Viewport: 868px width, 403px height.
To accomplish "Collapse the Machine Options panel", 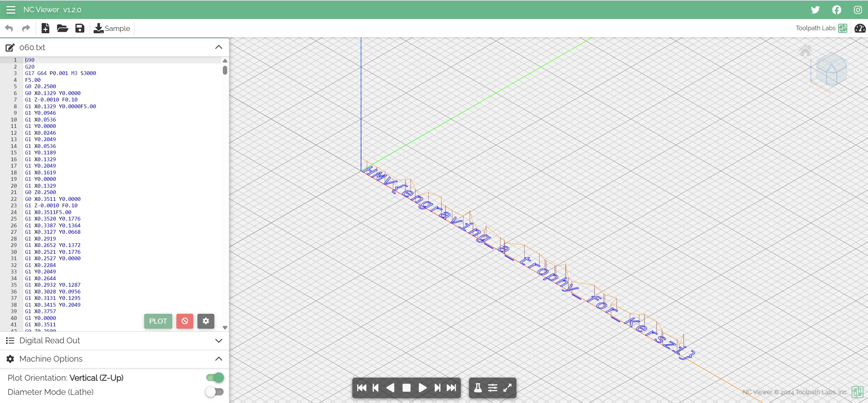I will 219,359.
